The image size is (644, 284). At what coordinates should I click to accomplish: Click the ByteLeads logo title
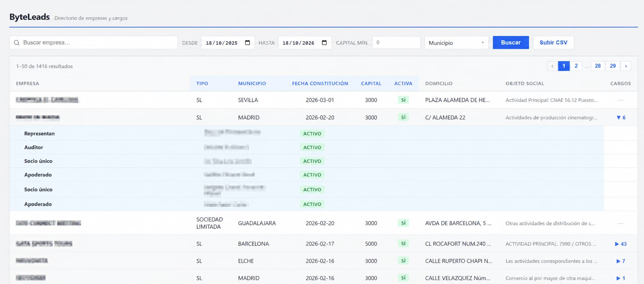(30, 17)
